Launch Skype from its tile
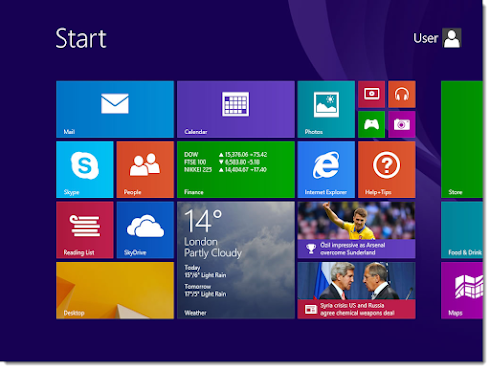 click(85, 169)
